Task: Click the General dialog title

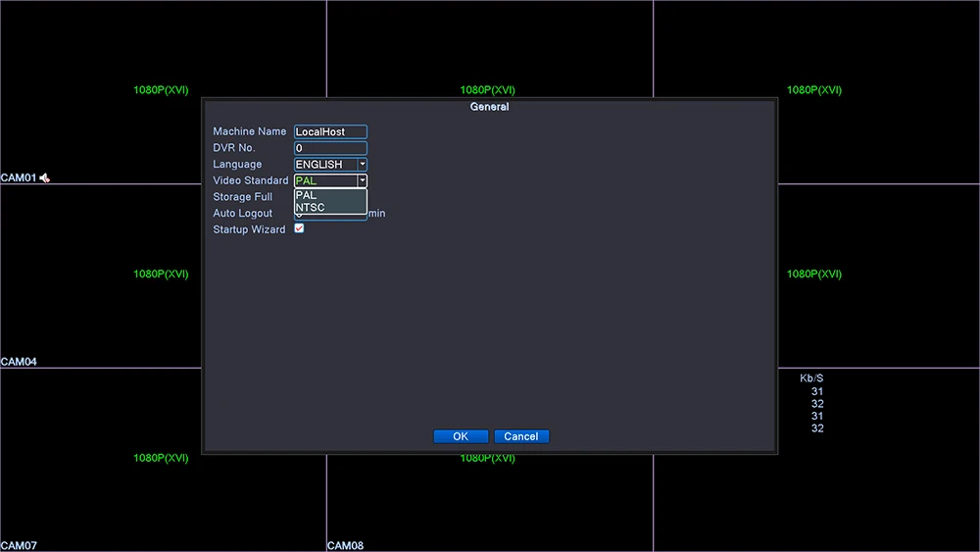Action: tap(489, 107)
